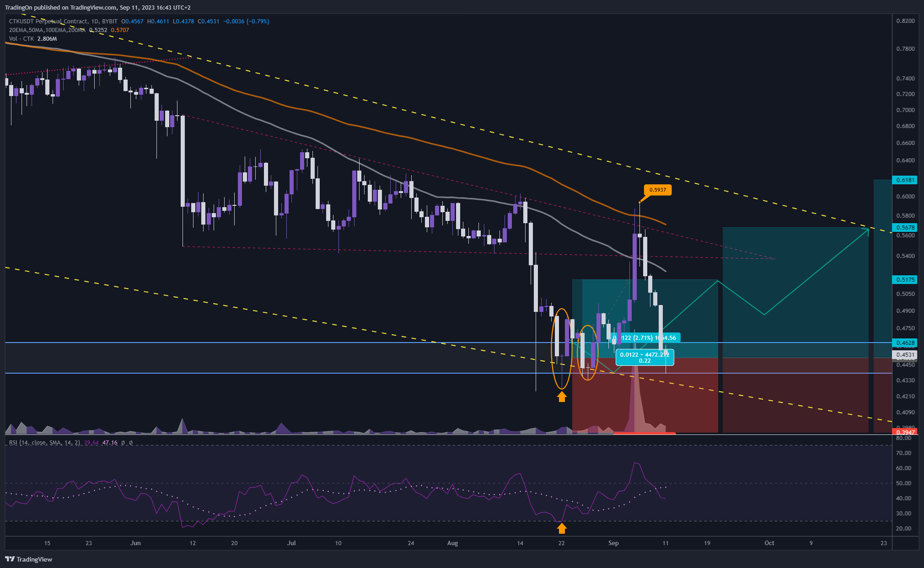Click the Jul label on the time axis

(291, 543)
